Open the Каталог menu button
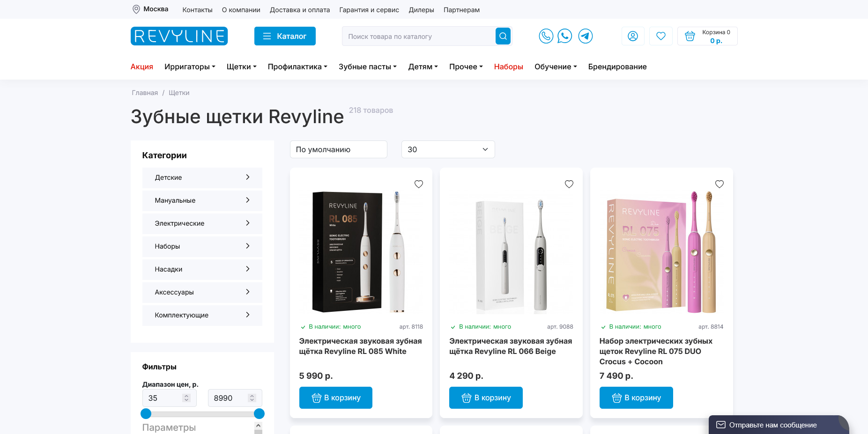868x434 pixels. [x=285, y=36]
